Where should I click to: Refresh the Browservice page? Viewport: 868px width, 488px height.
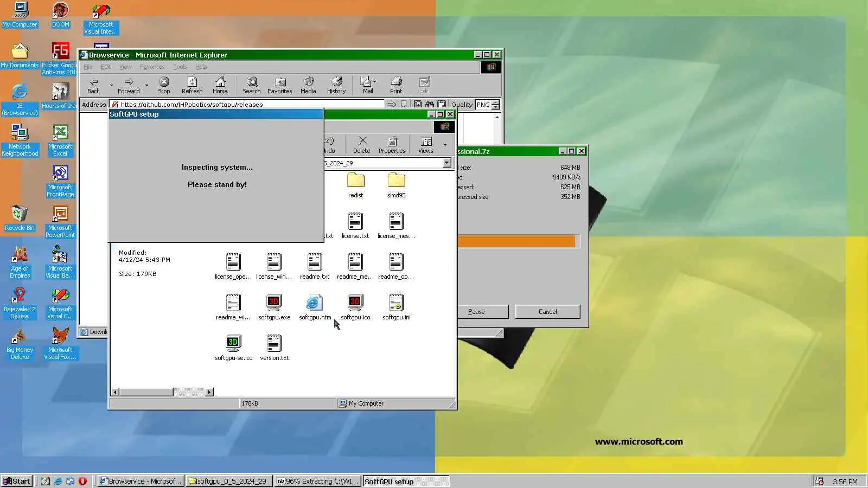192,85
